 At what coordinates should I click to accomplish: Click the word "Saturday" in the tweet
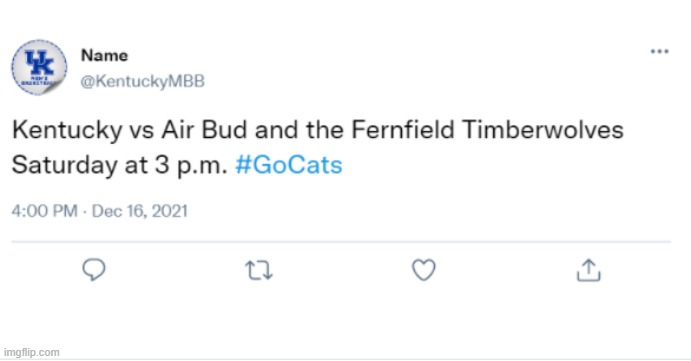[65, 166]
